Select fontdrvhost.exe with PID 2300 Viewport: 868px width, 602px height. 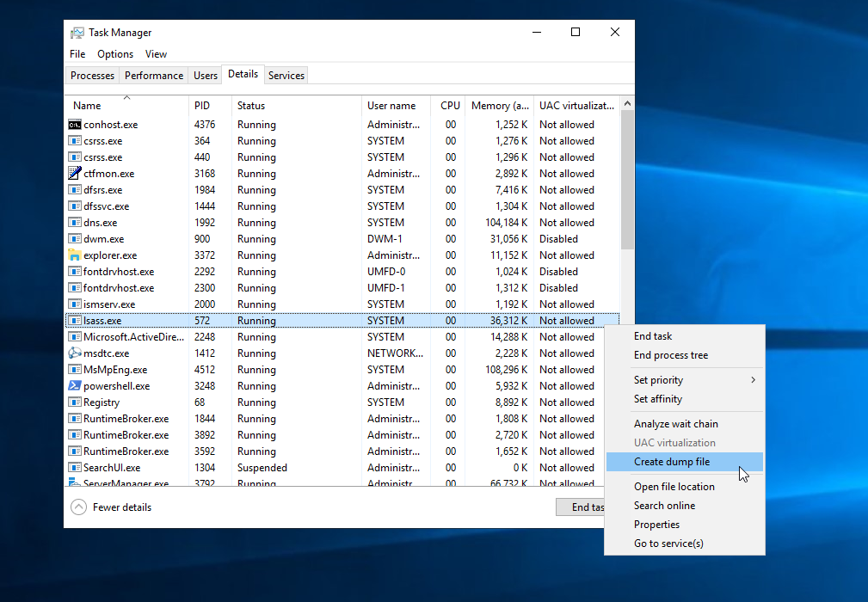(x=342, y=288)
